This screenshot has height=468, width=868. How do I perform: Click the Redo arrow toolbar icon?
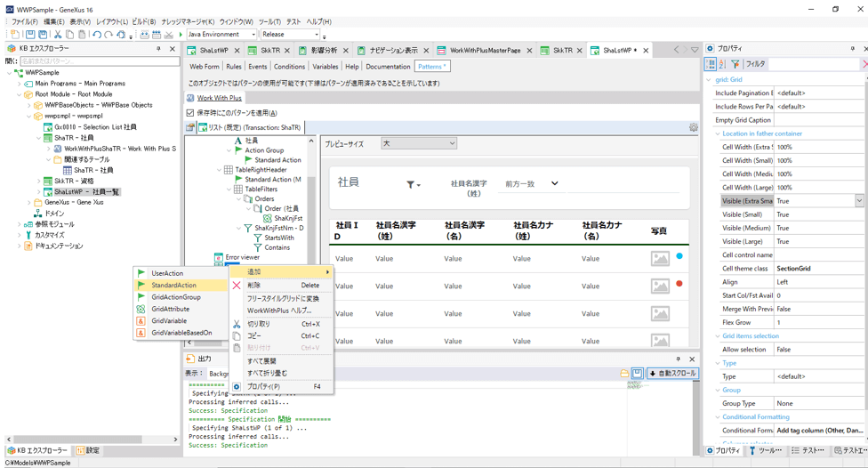[x=108, y=35]
